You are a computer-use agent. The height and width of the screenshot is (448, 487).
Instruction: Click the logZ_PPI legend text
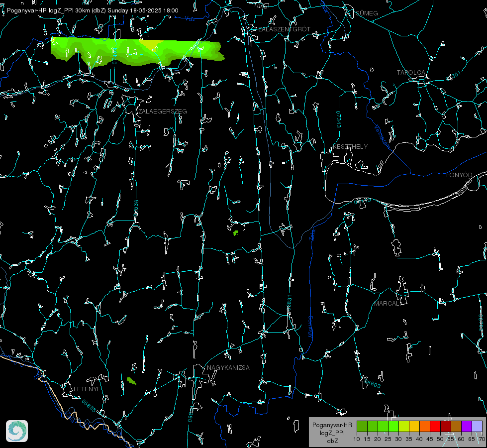(x=332, y=433)
